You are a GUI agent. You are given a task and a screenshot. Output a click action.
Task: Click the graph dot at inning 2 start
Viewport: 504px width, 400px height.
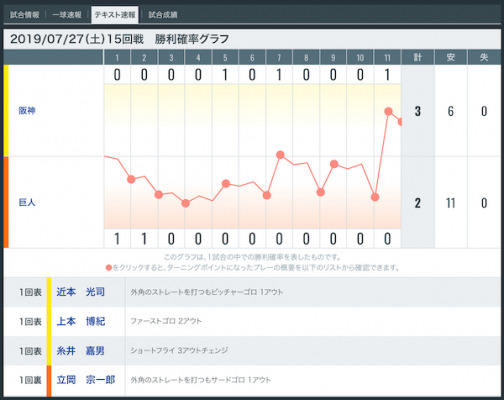(x=131, y=179)
